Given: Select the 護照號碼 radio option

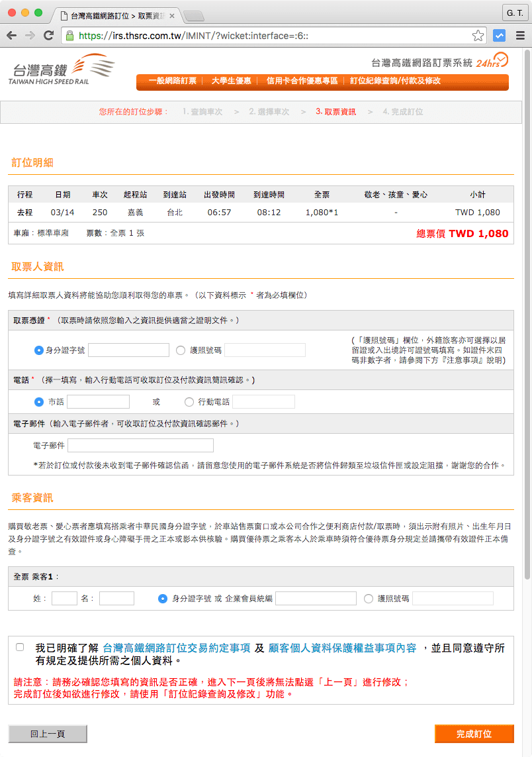Looking at the screenshot, I should 181,350.
